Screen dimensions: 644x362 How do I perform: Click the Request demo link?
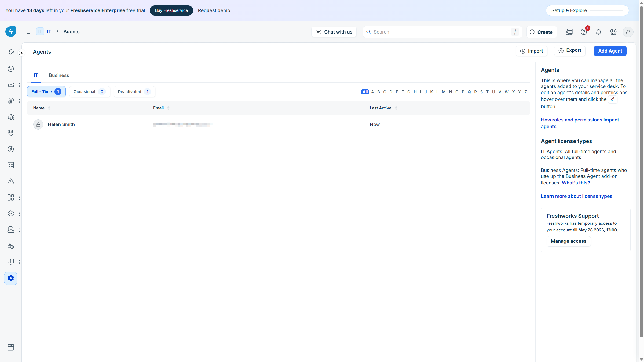(x=214, y=10)
